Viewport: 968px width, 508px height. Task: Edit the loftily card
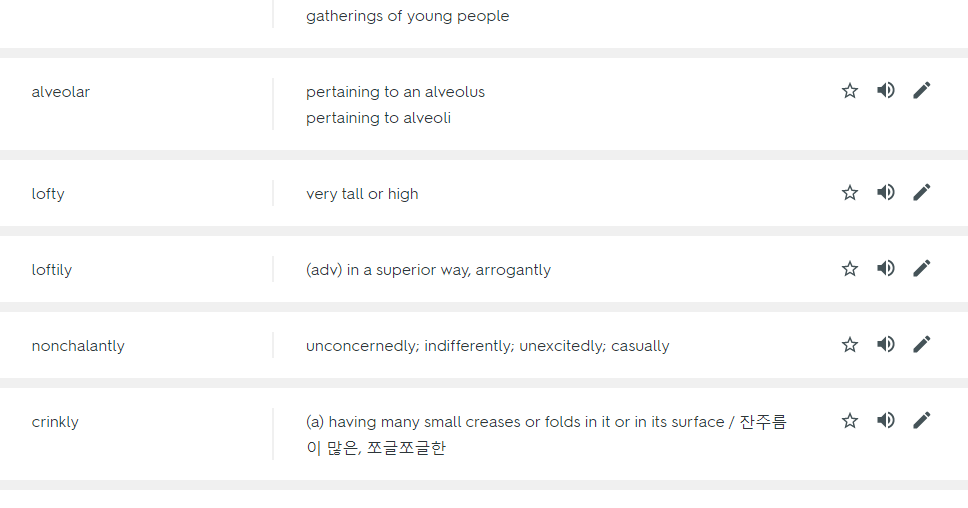pyautogui.click(x=922, y=269)
